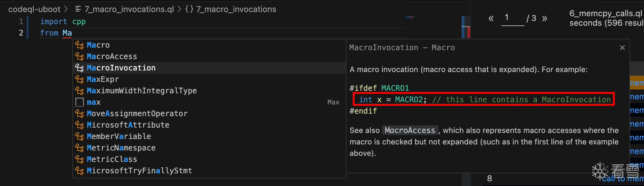Go to the previous results page
Screen dimensions: 644x186
[x=491, y=18]
